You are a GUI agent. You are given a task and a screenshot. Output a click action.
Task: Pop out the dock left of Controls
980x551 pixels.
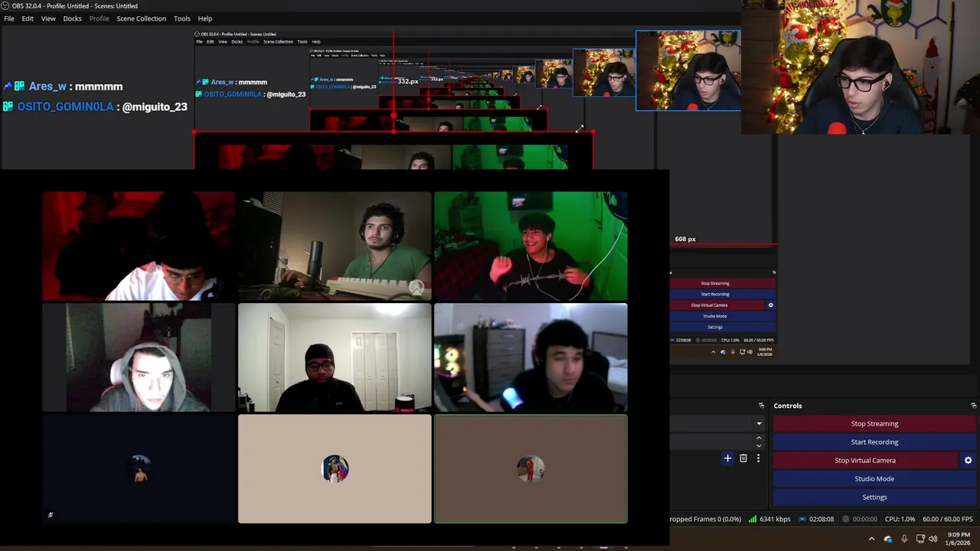point(761,406)
